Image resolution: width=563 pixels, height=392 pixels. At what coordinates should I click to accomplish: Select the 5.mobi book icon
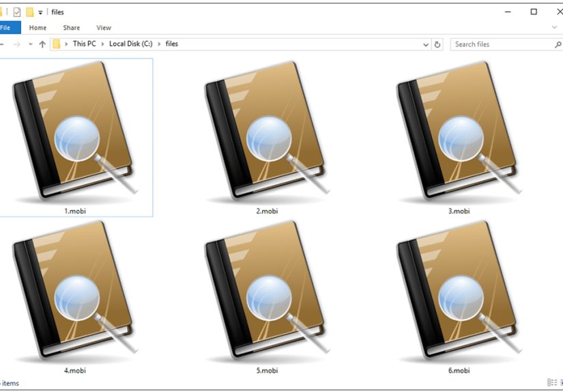point(267,291)
